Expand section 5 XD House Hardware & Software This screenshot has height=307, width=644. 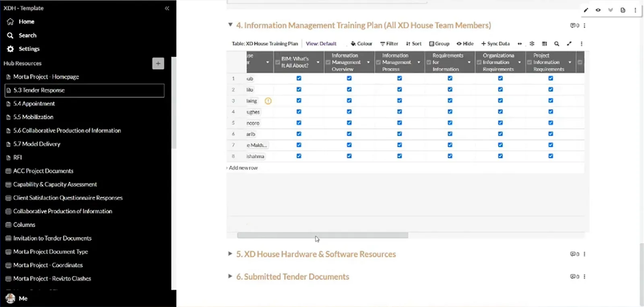coord(230,254)
